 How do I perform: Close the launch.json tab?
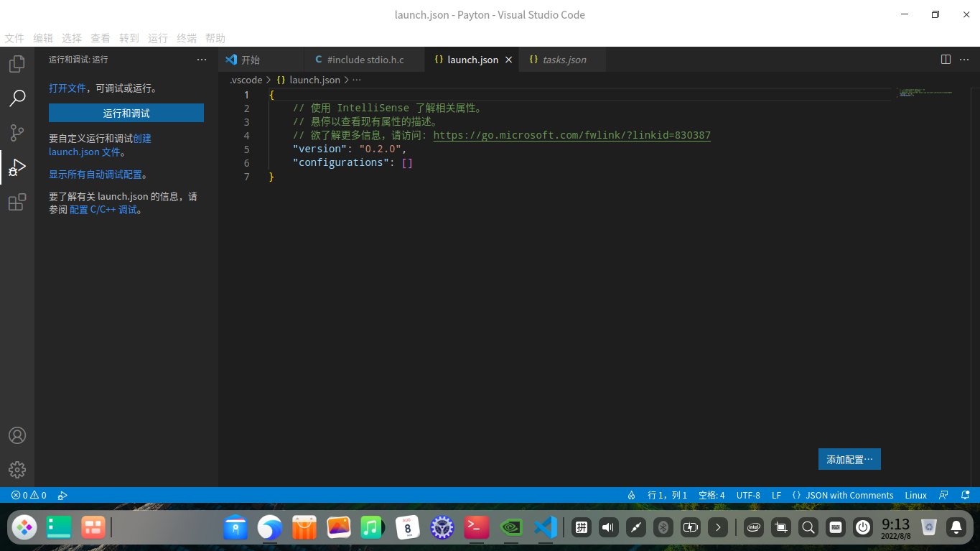coord(509,60)
